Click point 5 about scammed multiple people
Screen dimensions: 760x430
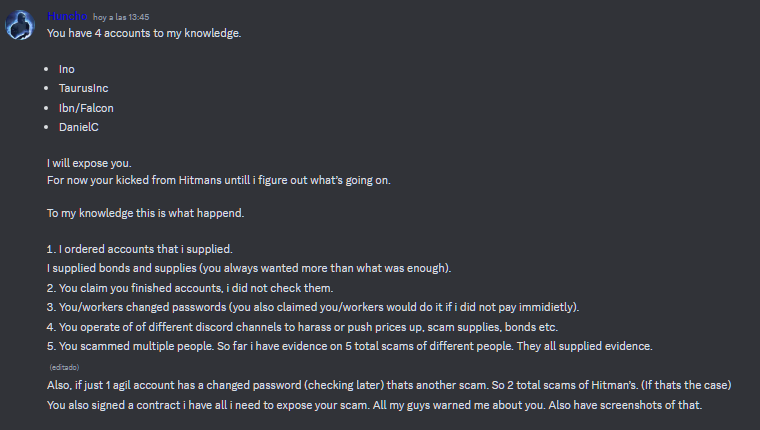pos(350,346)
